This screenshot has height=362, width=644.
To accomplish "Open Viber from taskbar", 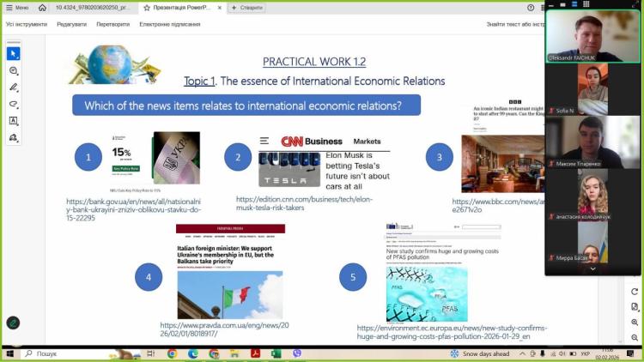I will tap(297, 353).
